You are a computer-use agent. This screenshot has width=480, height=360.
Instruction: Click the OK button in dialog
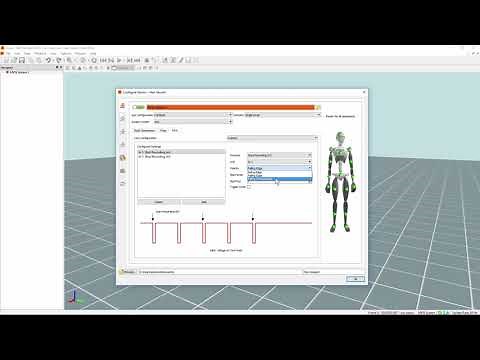point(355,279)
